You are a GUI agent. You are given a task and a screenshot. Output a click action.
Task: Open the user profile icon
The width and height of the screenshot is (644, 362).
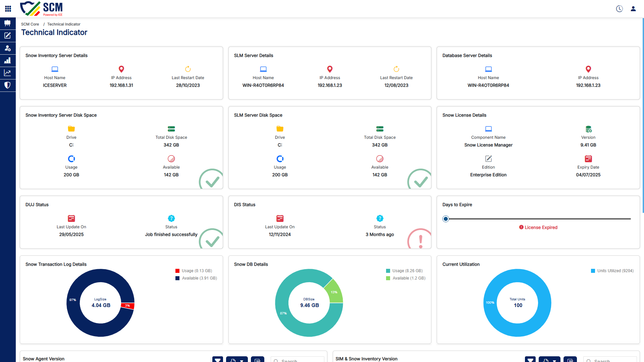point(633,9)
